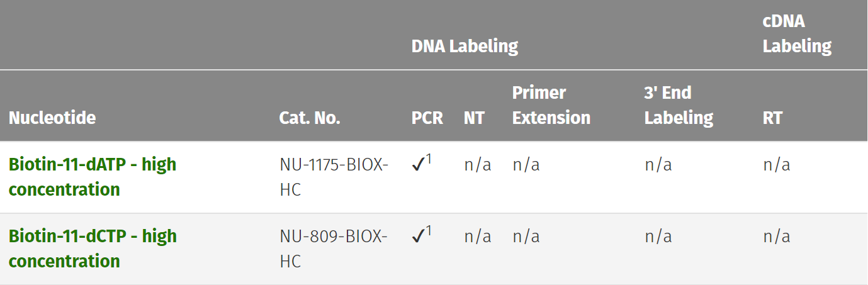
Task: Click the cDNA Labeling group header
Action: pyautogui.click(x=797, y=33)
